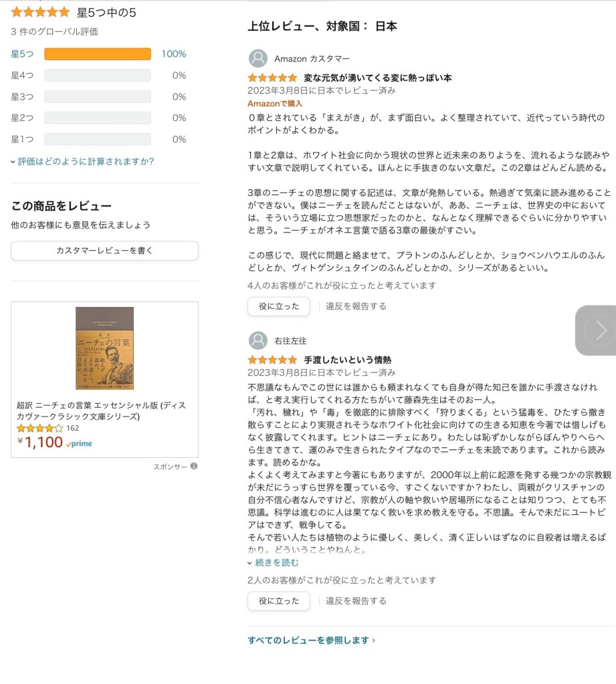
Task: Report the first review via 違反を報告する
Action: click(x=356, y=306)
